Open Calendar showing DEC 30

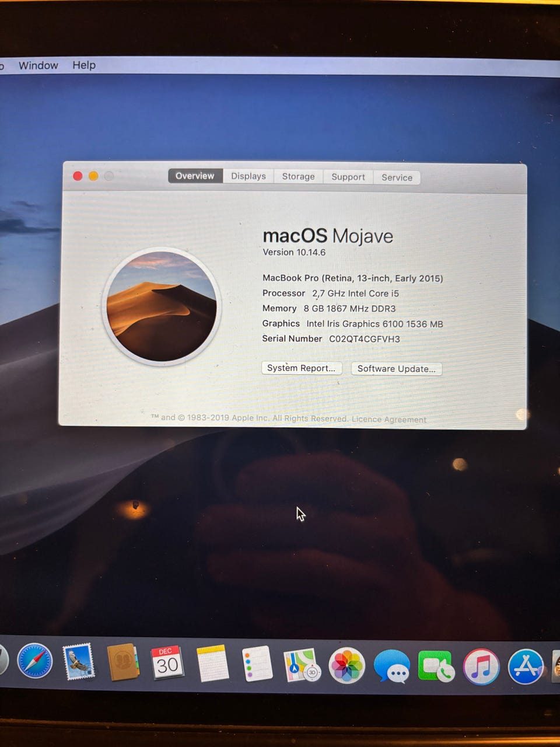click(x=167, y=663)
